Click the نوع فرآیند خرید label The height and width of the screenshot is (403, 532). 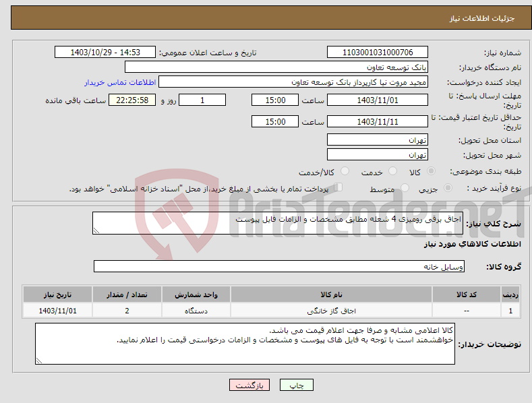click(494, 188)
